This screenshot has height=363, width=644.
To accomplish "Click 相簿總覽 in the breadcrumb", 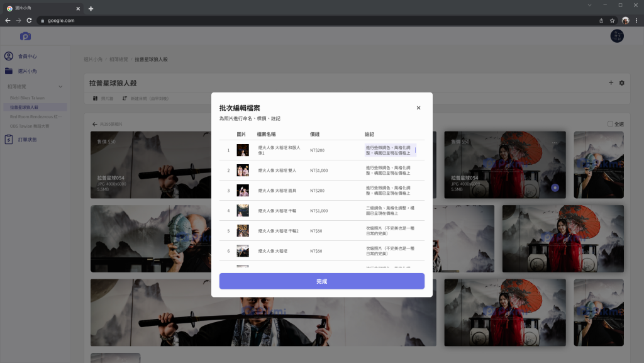I will (x=119, y=59).
